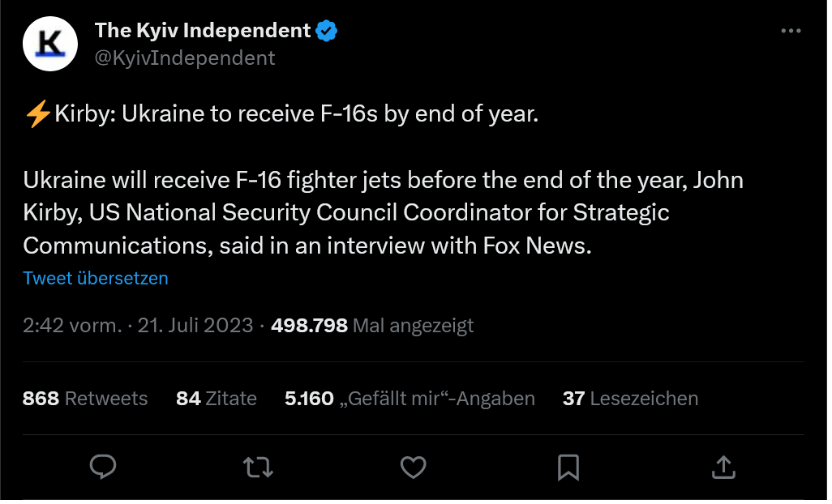This screenshot has height=504, width=832.
Task: Open The Kyiv Independent account name
Action: (203, 31)
